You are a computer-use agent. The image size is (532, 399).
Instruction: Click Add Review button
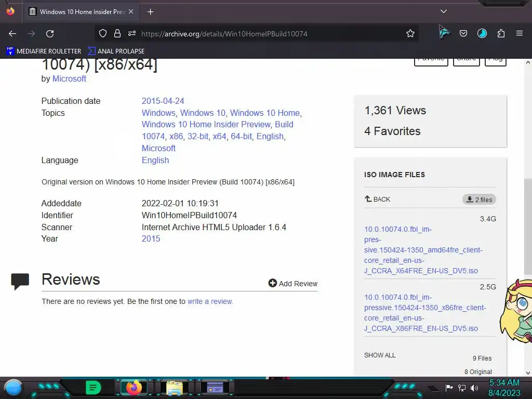(293, 283)
